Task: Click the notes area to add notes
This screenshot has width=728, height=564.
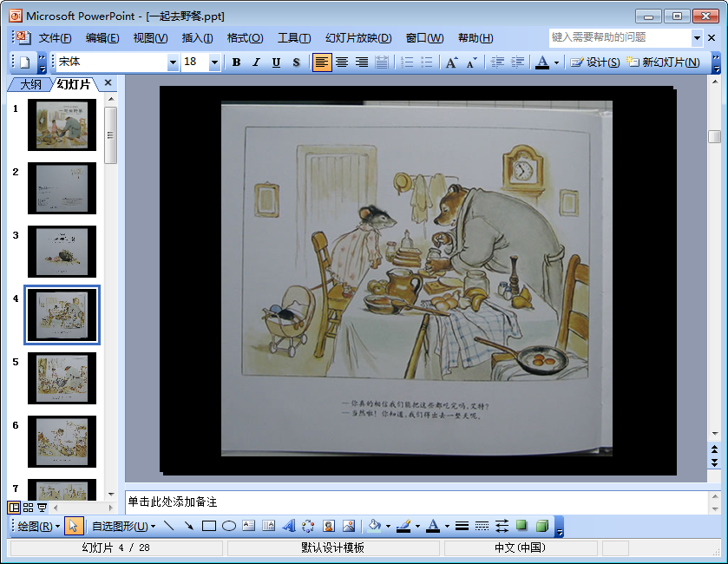Action: (416, 502)
